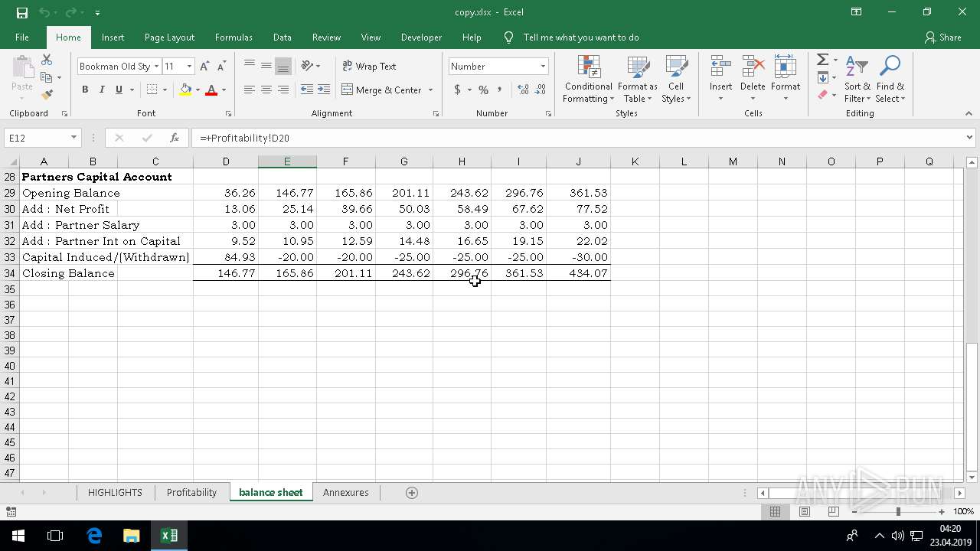The height and width of the screenshot is (551, 980).
Task: Apply the Borders icon
Action: pos(152,90)
